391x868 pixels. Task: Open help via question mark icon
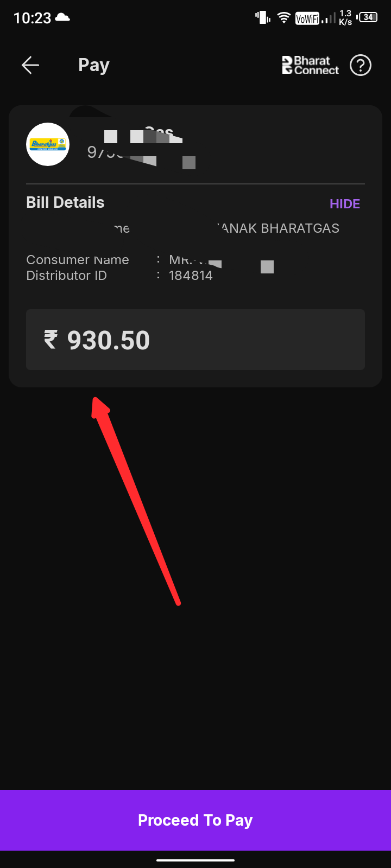tap(361, 66)
